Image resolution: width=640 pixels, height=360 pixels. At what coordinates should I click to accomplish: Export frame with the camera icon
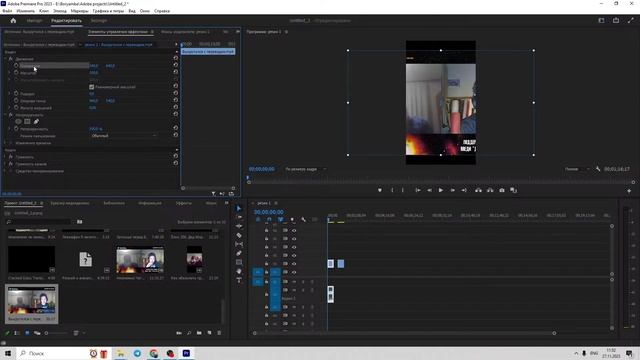click(x=502, y=190)
